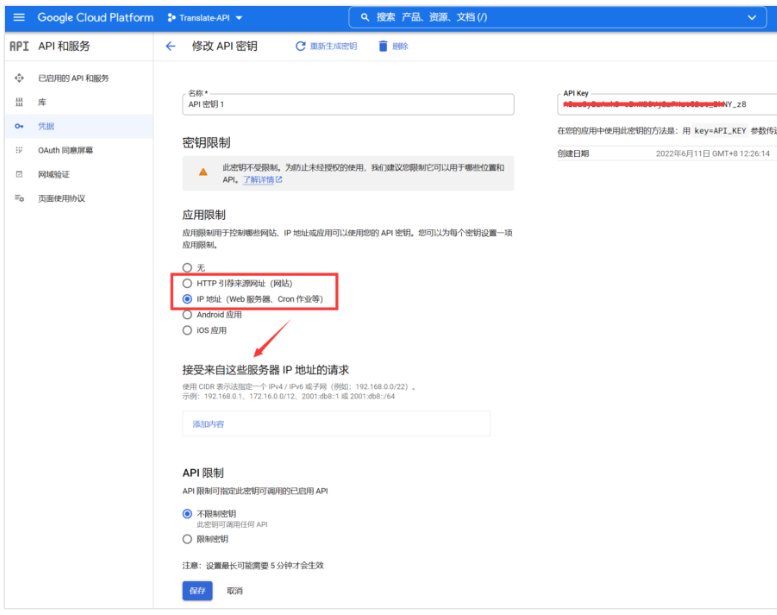Select the 无 application restriction
Viewport: 777px width, 615px height.
click(187, 268)
